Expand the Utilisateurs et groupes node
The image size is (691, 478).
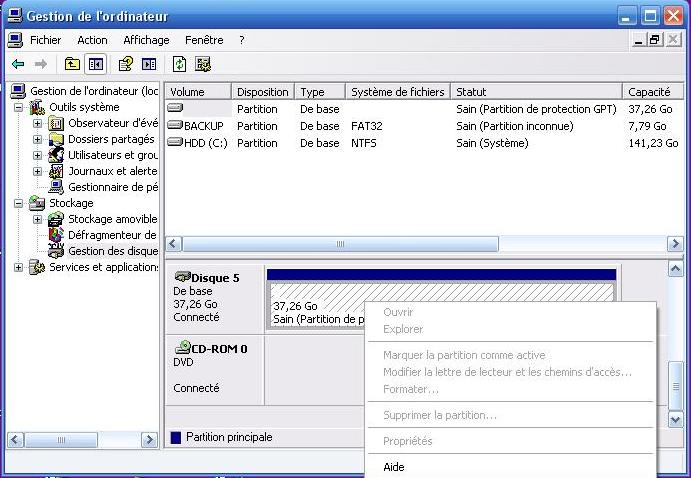(37, 155)
